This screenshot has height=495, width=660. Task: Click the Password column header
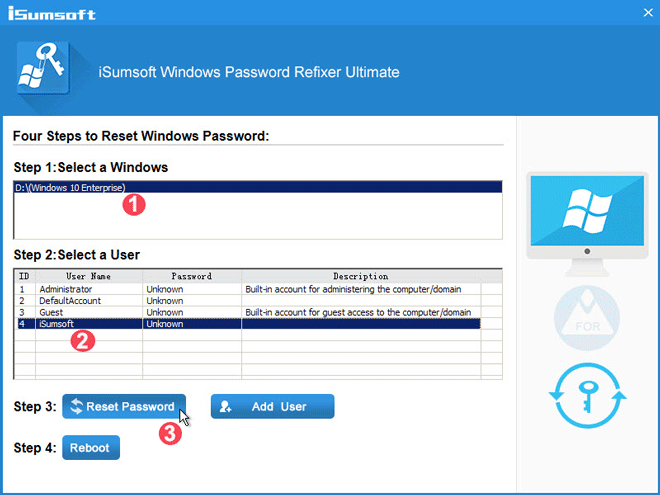(191, 276)
